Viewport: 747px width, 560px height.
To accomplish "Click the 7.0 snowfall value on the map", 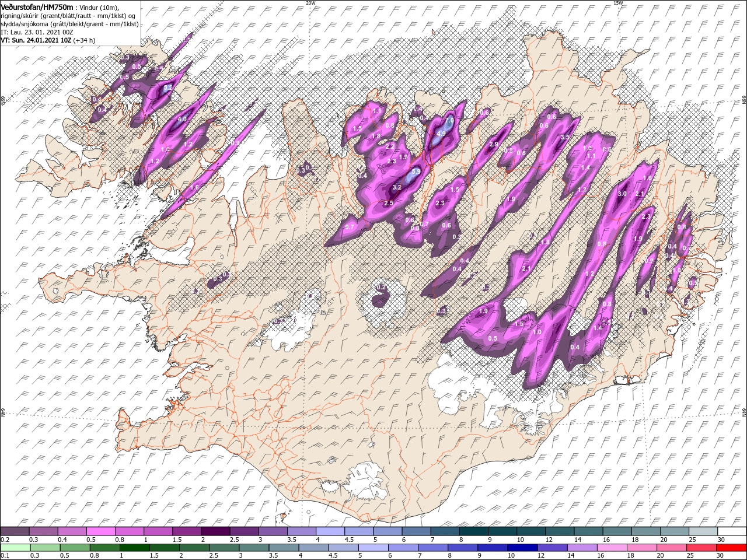I will [x=449, y=120].
